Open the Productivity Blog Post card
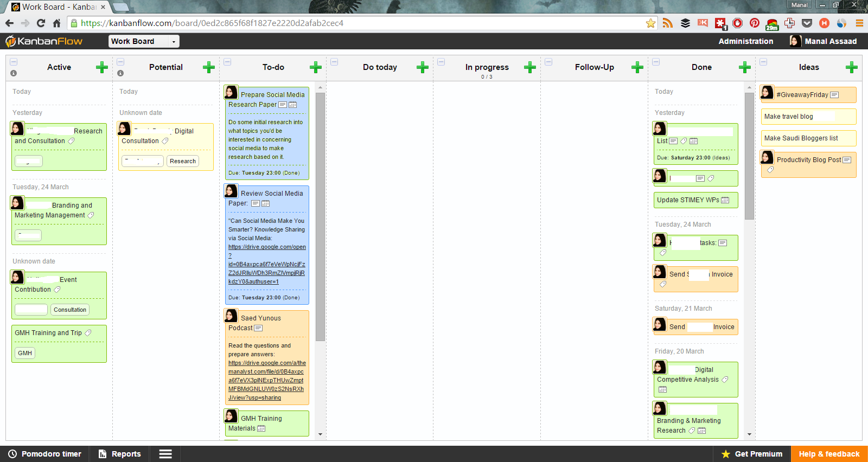Image resolution: width=868 pixels, height=462 pixels. click(x=808, y=165)
